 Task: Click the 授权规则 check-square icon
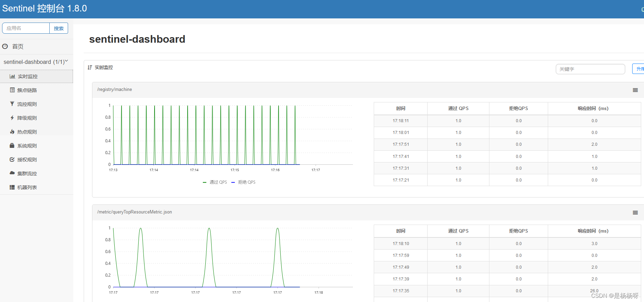pos(12,159)
